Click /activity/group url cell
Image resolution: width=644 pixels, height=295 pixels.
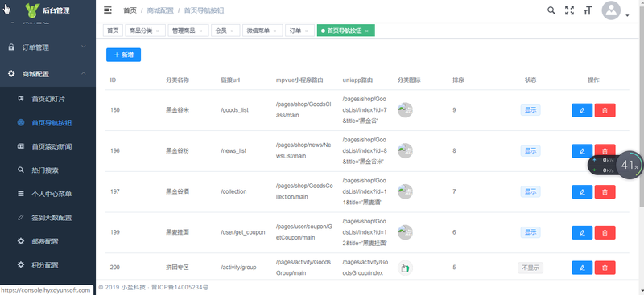238,268
